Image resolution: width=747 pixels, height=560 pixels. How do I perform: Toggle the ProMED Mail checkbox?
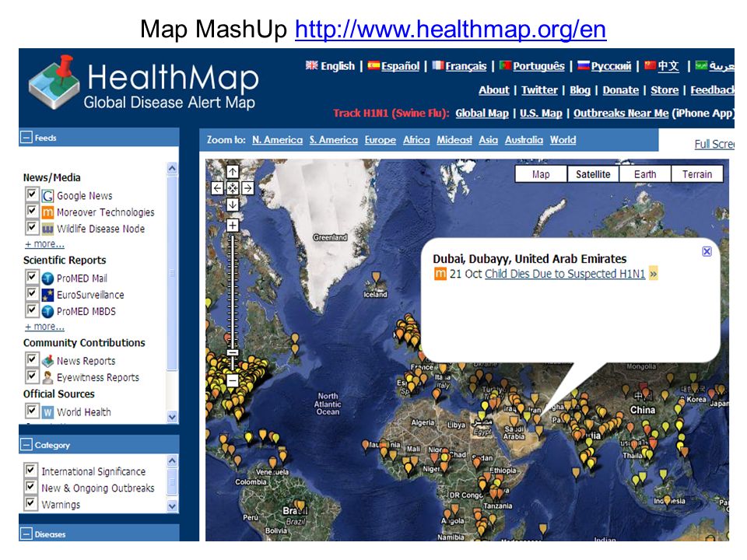click(x=31, y=277)
